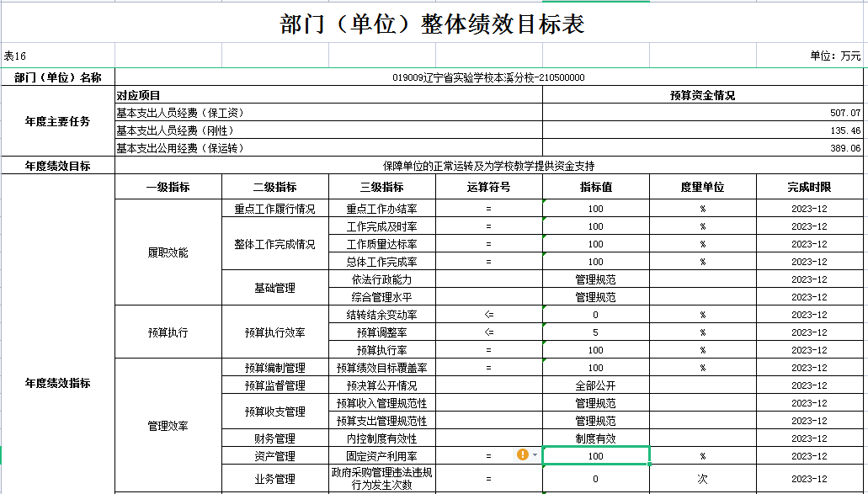Click the 运算符号 column header
Image resolution: width=868 pixels, height=494 pixels.
(489, 187)
